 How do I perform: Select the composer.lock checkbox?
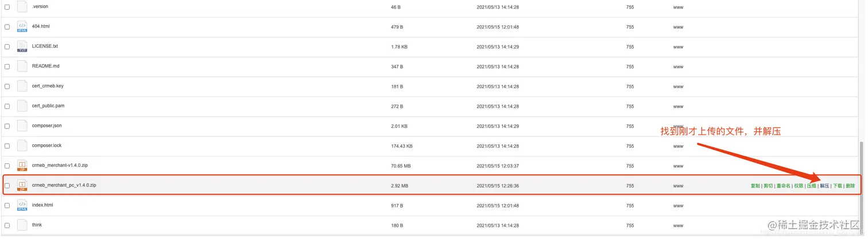[x=7, y=146]
